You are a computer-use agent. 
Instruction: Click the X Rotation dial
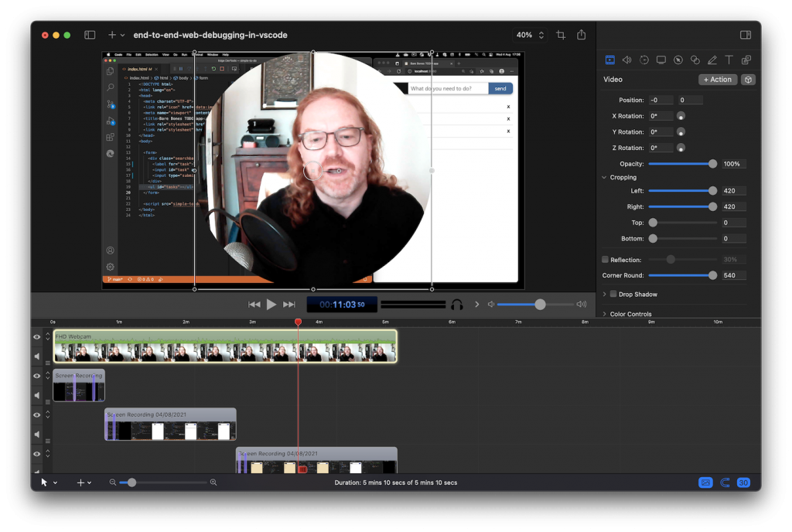681,116
